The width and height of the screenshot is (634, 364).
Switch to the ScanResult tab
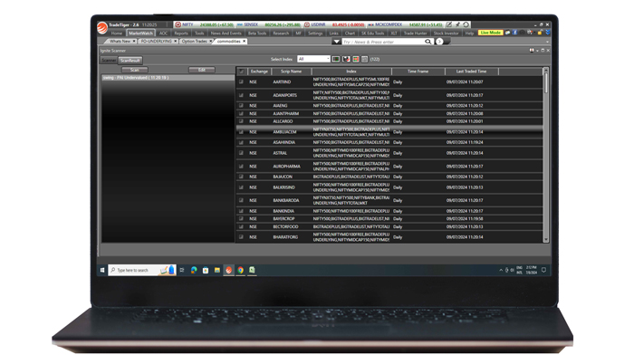click(x=130, y=61)
